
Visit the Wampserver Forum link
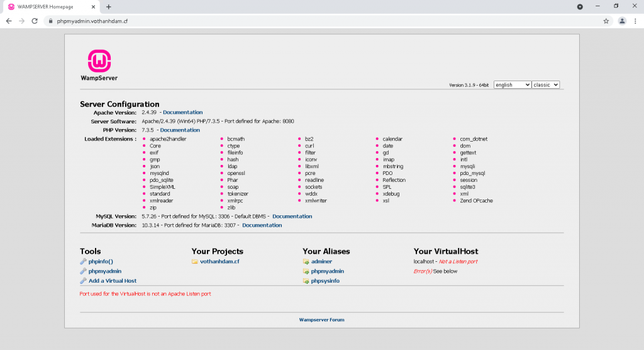(x=321, y=320)
